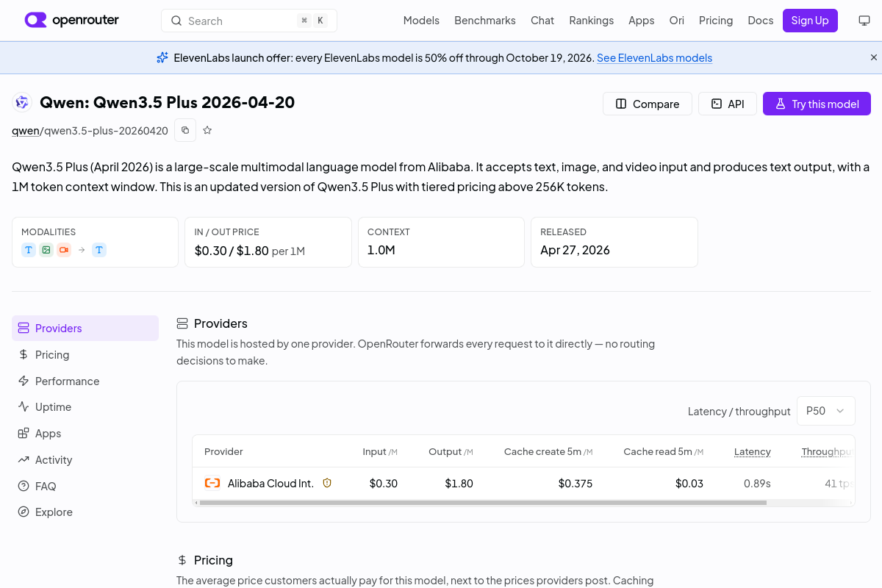Star this model as favorite
Viewport: 882px width, 588px height.
(207, 130)
